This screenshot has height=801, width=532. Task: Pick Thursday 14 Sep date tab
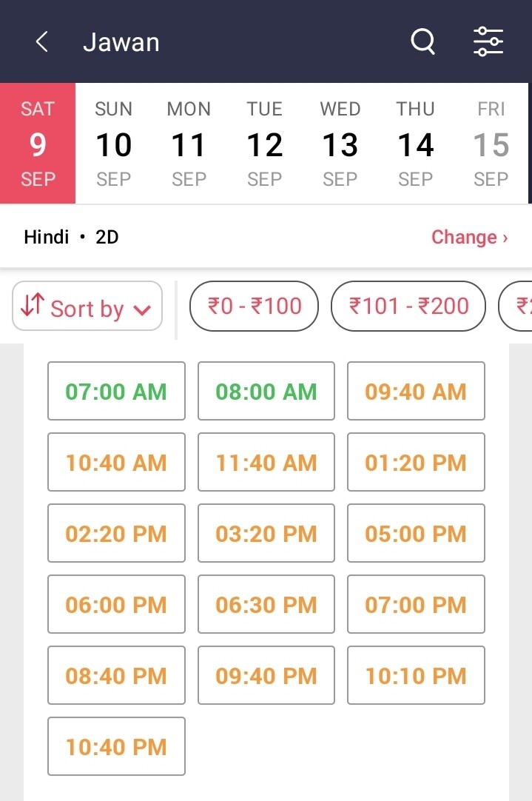click(415, 144)
